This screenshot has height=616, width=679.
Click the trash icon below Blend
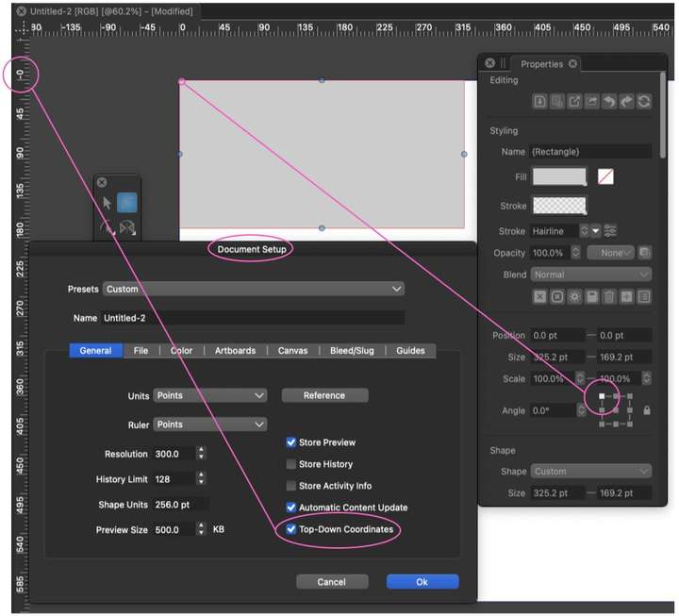pos(609,297)
